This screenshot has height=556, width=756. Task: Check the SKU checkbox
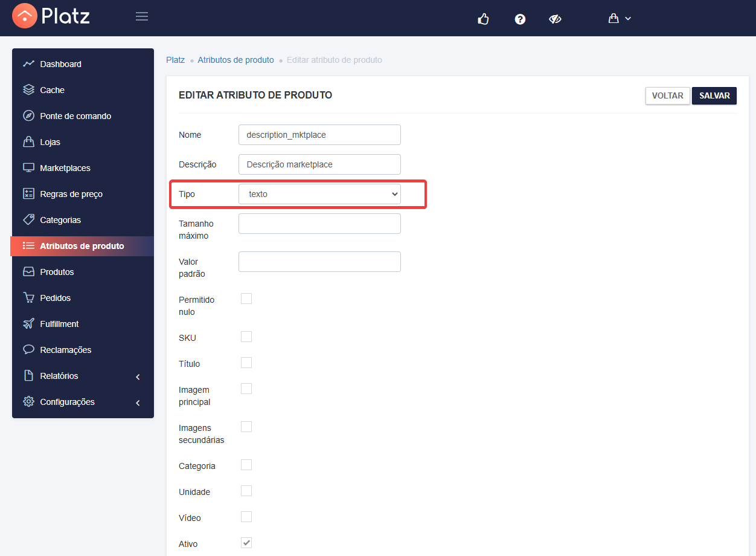[x=246, y=337]
